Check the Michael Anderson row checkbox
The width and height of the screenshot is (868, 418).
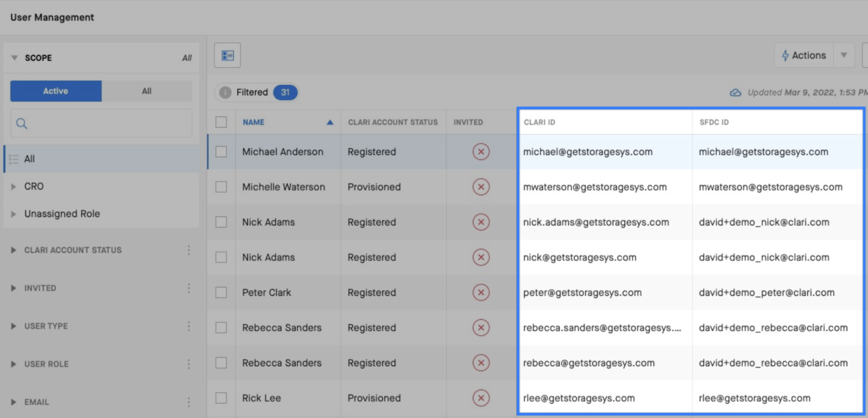pyautogui.click(x=221, y=152)
